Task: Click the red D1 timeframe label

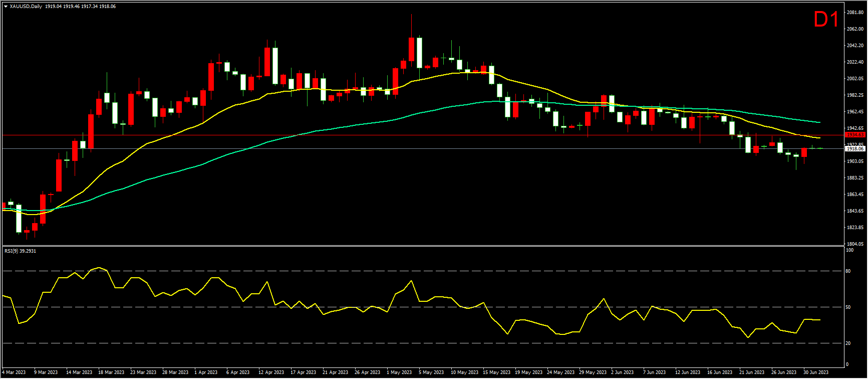Action: (x=826, y=20)
